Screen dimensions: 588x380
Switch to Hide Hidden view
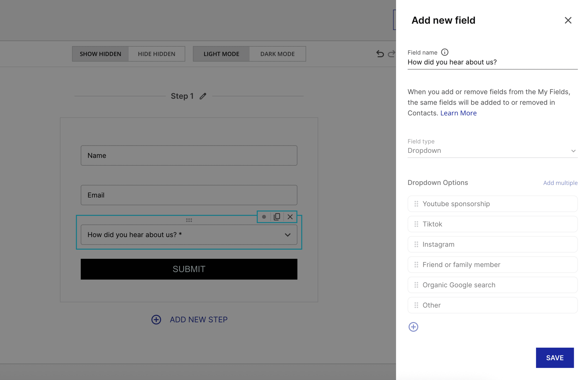156,54
